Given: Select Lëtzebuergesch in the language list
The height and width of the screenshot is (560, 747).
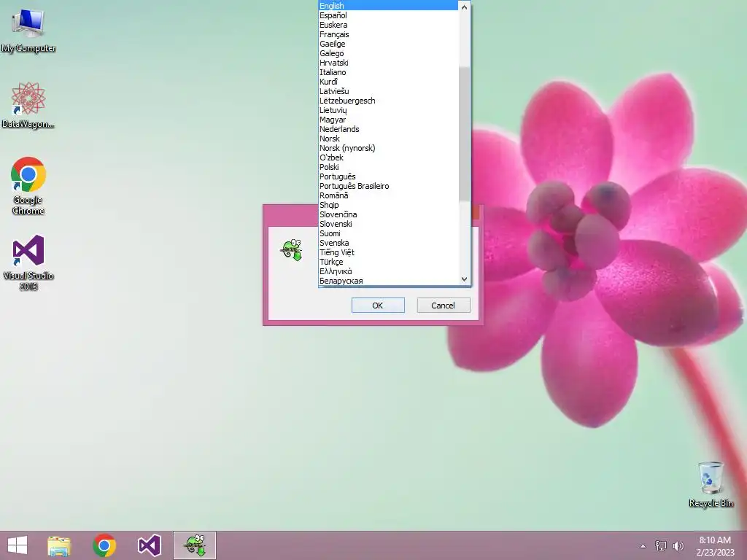Looking at the screenshot, I should [x=388, y=101].
